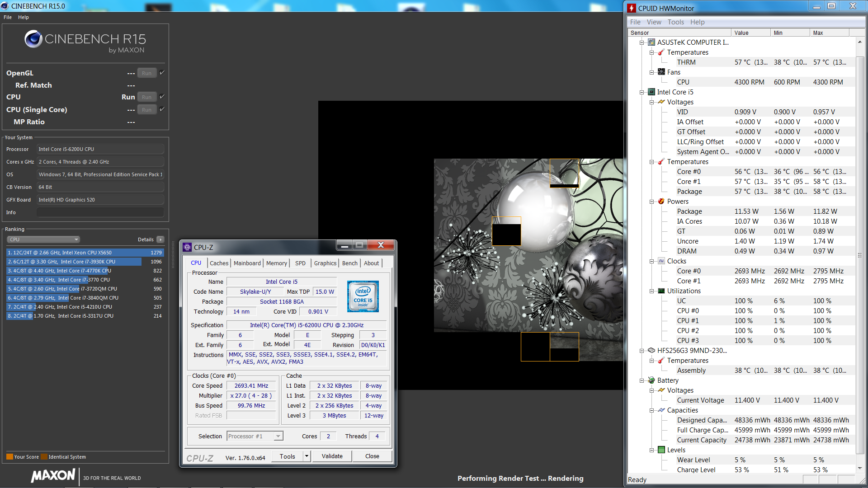Switch to the About tab in CPU-Z
This screenshot has height=488, width=868.
pyautogui.click(x=371, y=263)
